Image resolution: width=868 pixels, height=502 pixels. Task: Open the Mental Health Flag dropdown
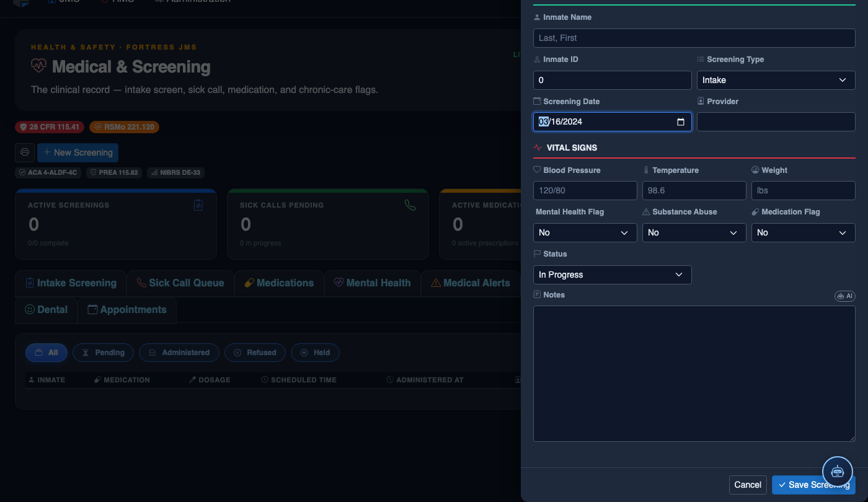[585, 232]
